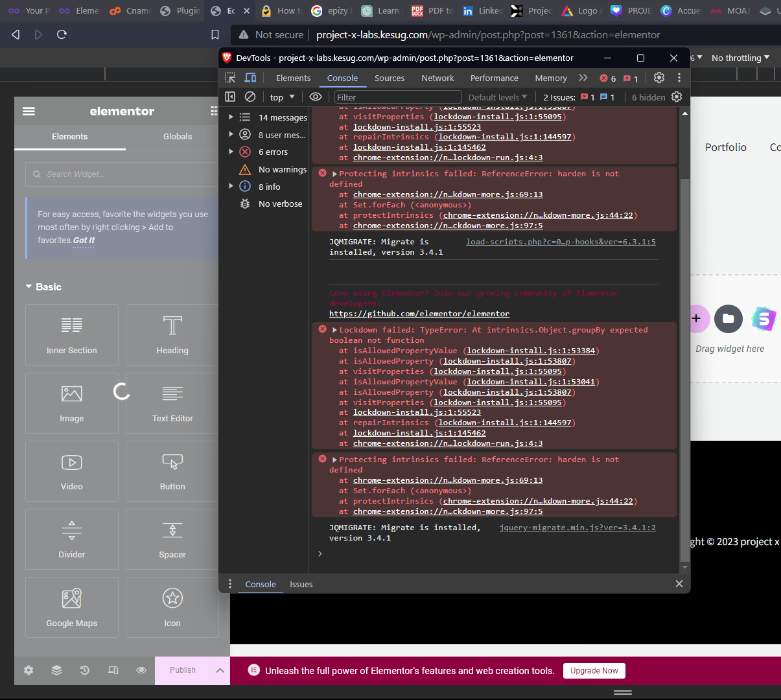
Task: Open the DevTools settings gear
Action: tap(659, 78)
